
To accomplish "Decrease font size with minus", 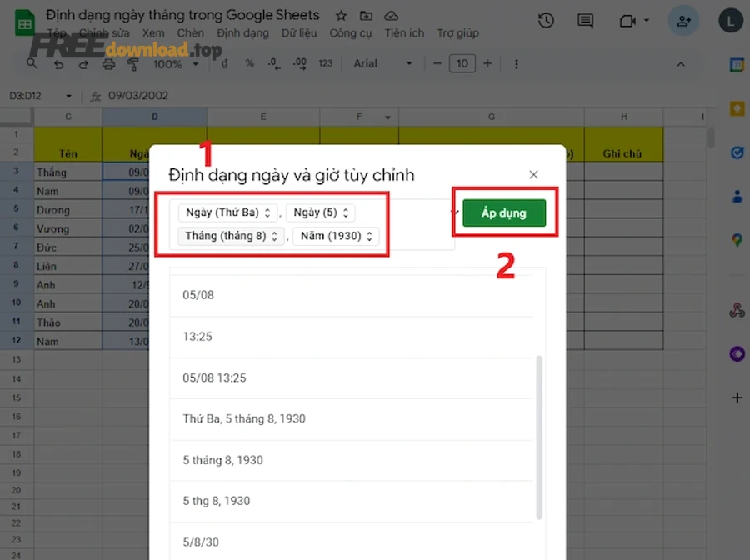I will coord(437,63).
